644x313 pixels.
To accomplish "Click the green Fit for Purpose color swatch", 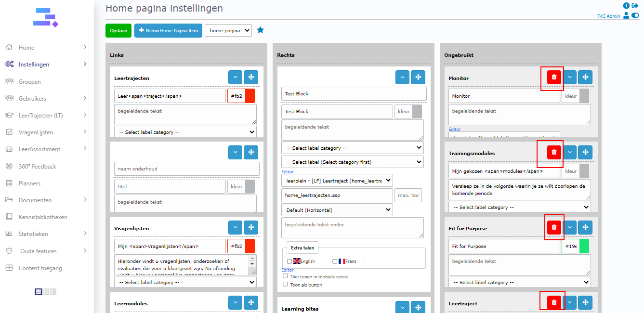I will pyautogui.click(x=584, y=246).
